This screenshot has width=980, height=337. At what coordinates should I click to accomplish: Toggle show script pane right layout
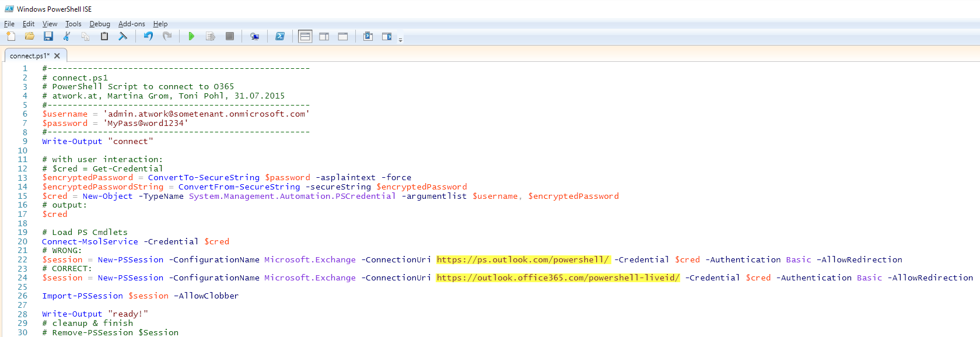coord(324,36)
